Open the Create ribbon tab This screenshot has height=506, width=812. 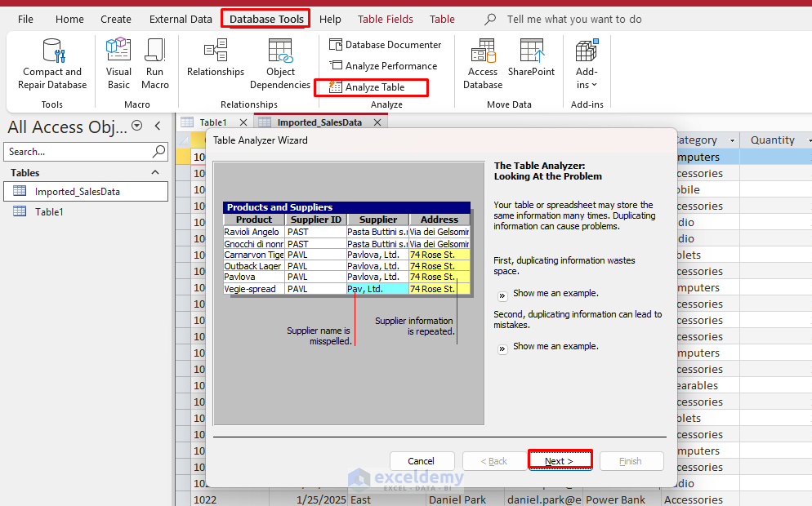pyautogui.click(x=116, y=19)
